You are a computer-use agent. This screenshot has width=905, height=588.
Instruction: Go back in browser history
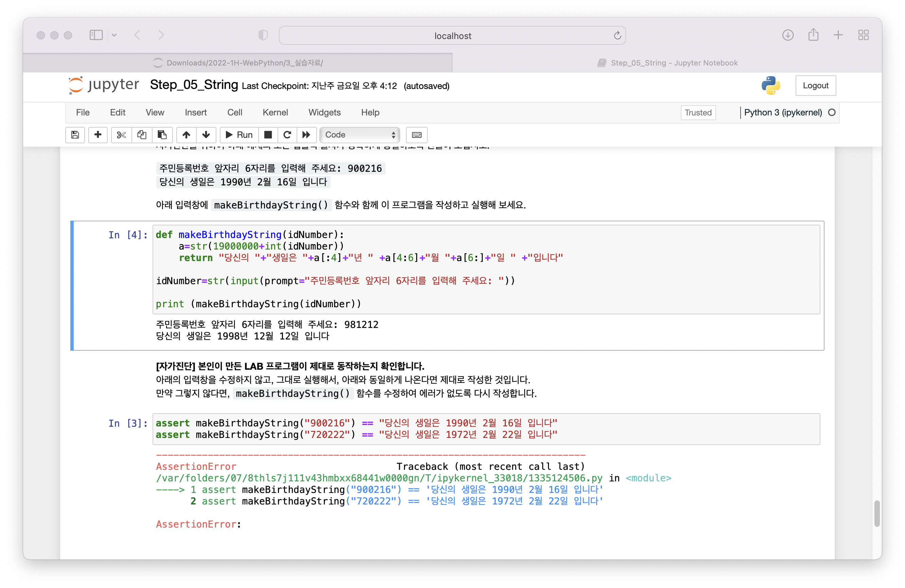tap(137, 35)
